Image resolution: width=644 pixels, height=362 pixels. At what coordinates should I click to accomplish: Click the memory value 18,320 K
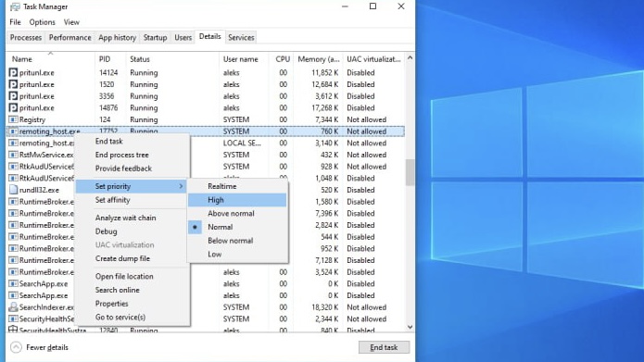coord(324,307)
